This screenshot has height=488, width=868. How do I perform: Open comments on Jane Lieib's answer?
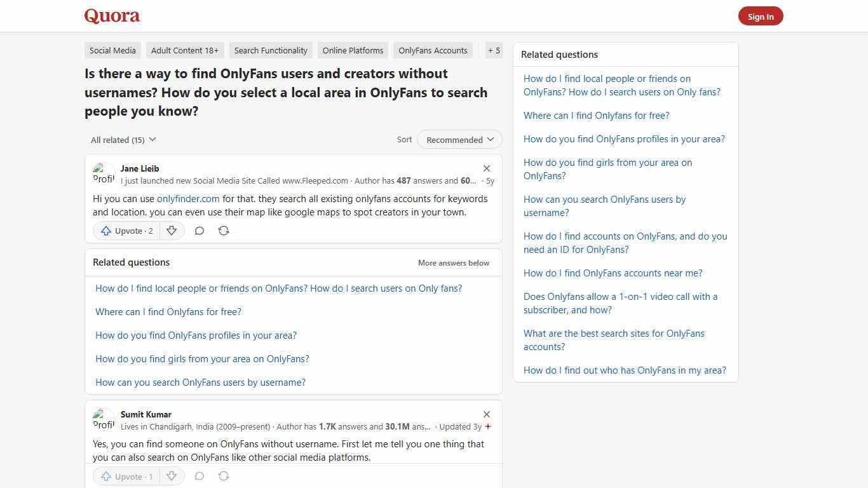[x=199, y=231]
